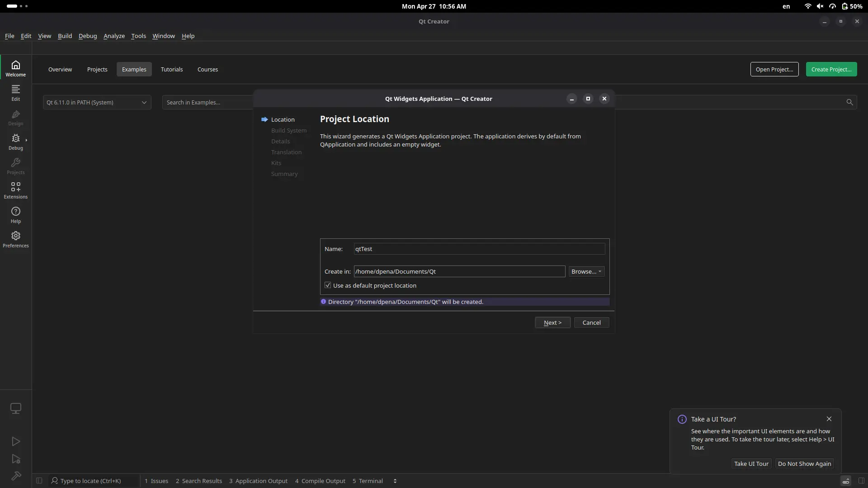This screenshot has height=488, width=868.
Task: Click the search magnifier in Examples
Action: [x=849, y=102]
